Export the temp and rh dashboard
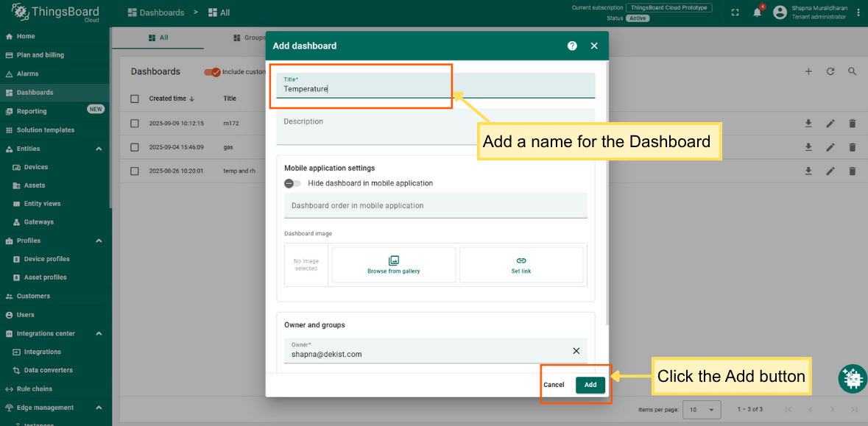The image size is (868, 426). click(x=808, y=171)
